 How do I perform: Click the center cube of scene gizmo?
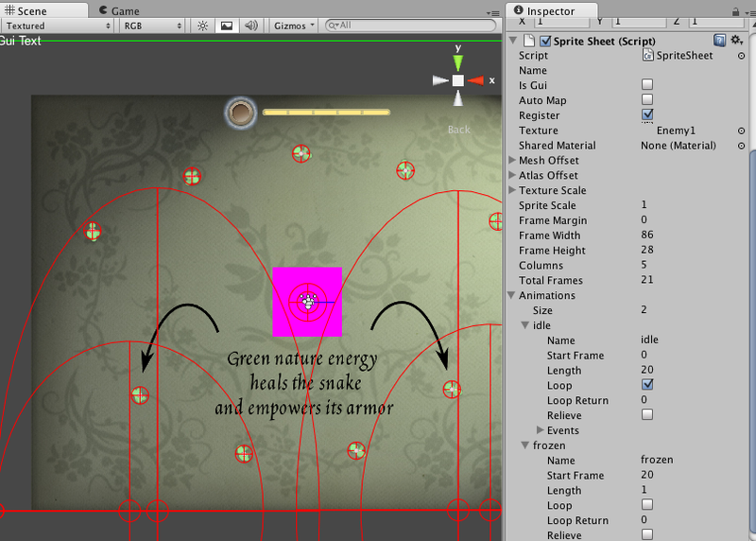[458, 80]
